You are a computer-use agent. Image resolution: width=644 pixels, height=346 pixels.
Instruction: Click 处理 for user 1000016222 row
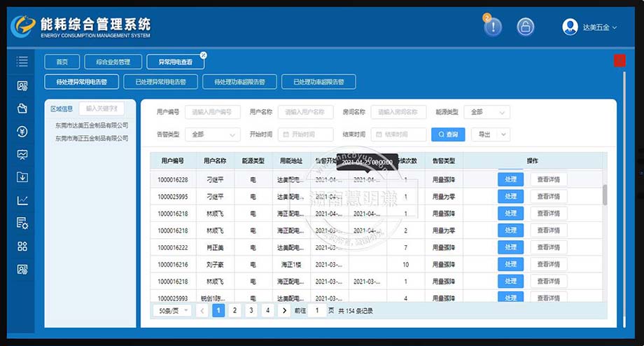510,247
